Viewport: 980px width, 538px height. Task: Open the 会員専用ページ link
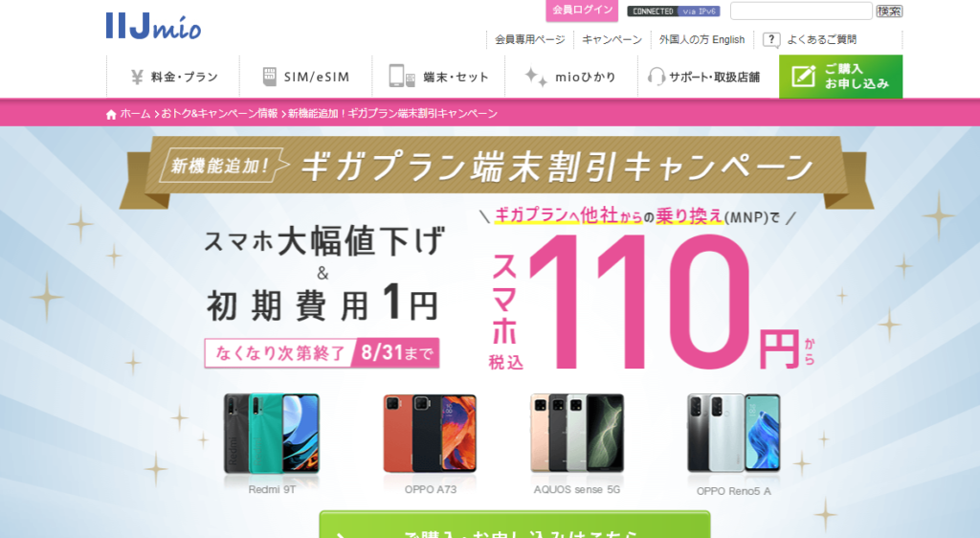click(x=530, y=39)
